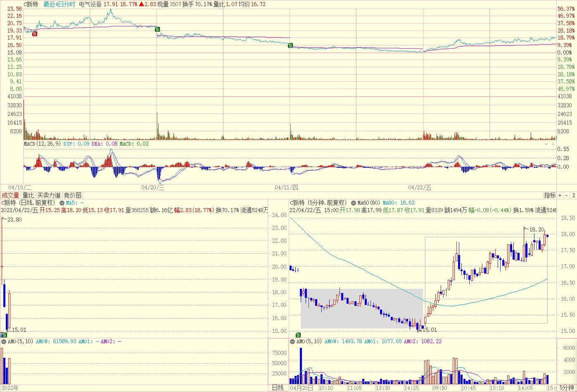Close the MACD indicator panel

pos(553,144)
